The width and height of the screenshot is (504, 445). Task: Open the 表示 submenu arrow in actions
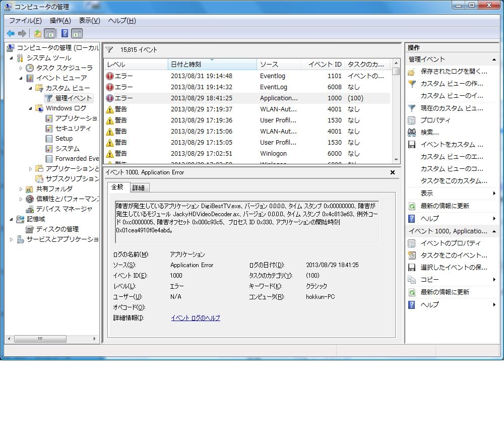pyautogui.click(x=494, y=193)
